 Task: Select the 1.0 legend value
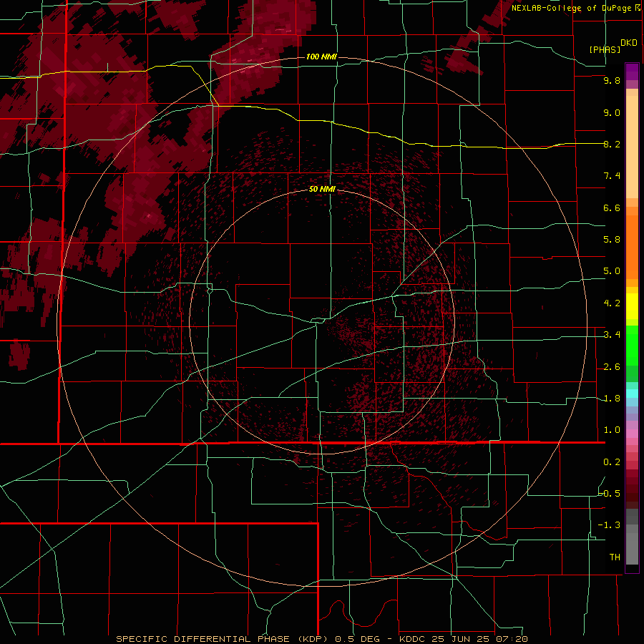[x=612, y=430]
